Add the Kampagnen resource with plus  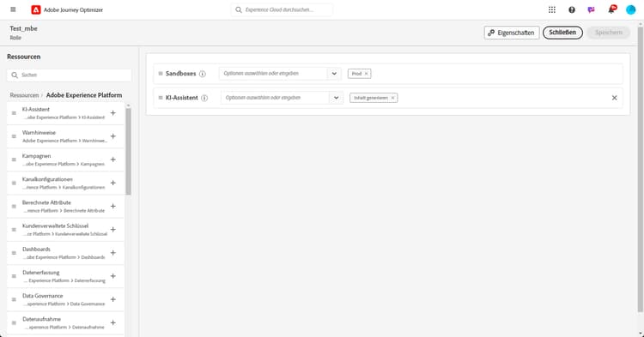pos(113,159)
